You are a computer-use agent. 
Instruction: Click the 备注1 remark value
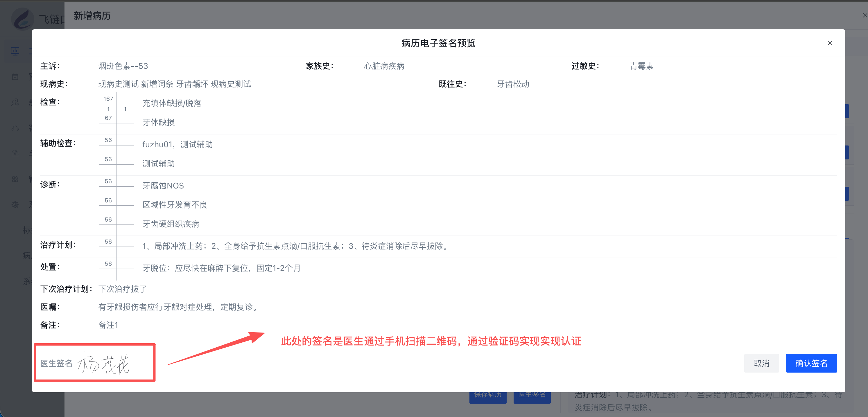[108, 325]
